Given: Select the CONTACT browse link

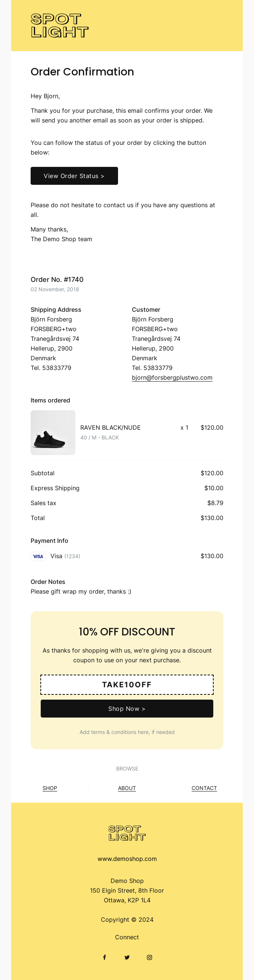Looking at the screenshot, I should (x=204, y=788).
